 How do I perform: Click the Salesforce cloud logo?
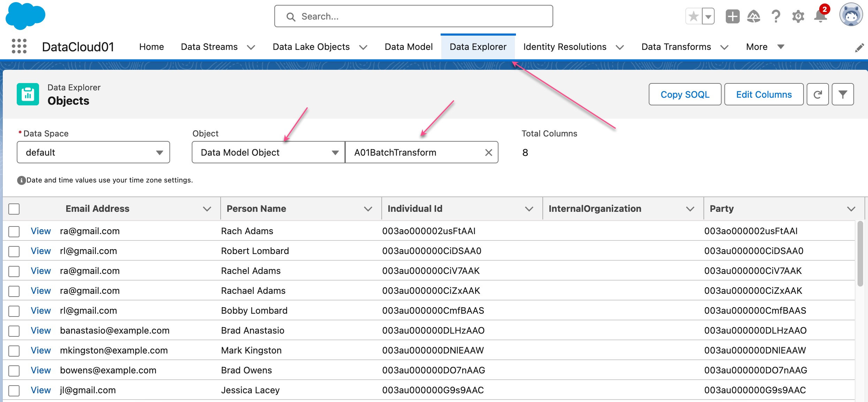[x=25, y=16]
